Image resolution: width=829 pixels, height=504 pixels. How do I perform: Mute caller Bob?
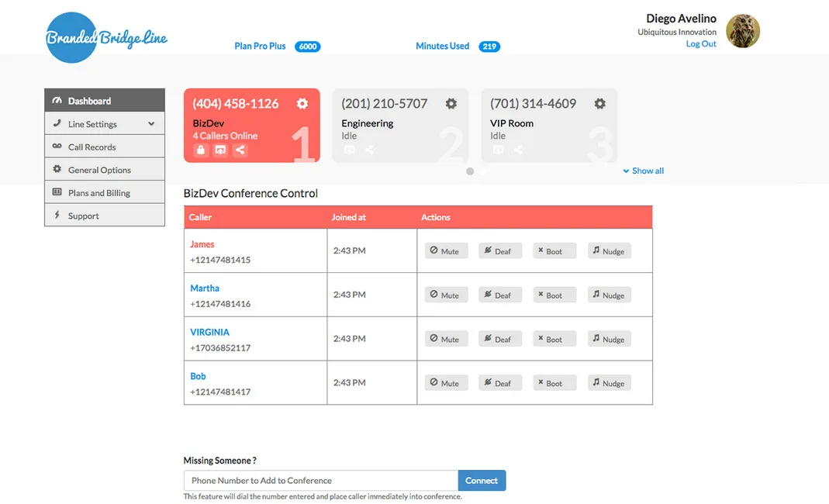[x=446, y=382]
